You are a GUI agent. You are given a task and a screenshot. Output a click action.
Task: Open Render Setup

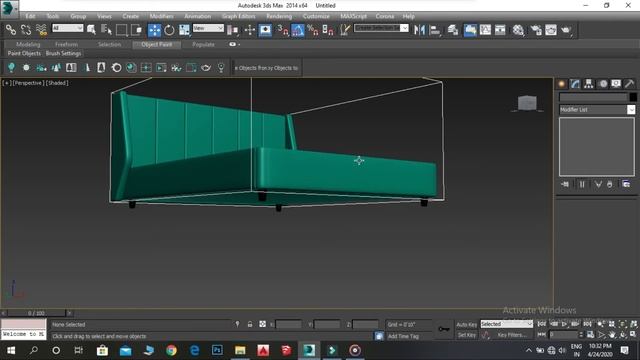536,30
